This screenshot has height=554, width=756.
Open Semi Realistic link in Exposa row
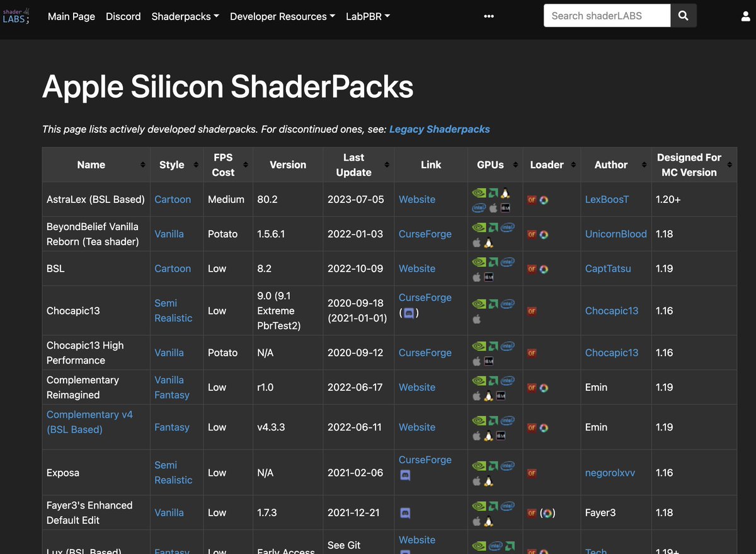pyautogui.click(x=173, y=473)
